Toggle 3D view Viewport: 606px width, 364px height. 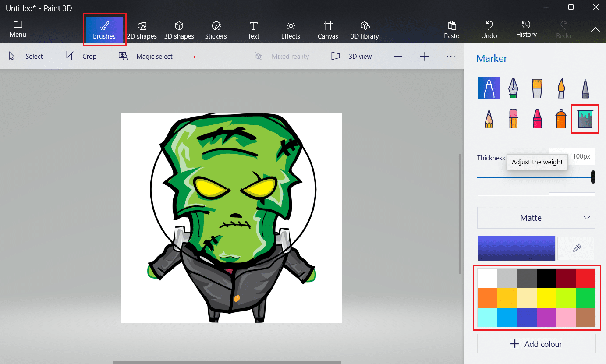coord(351,56)
